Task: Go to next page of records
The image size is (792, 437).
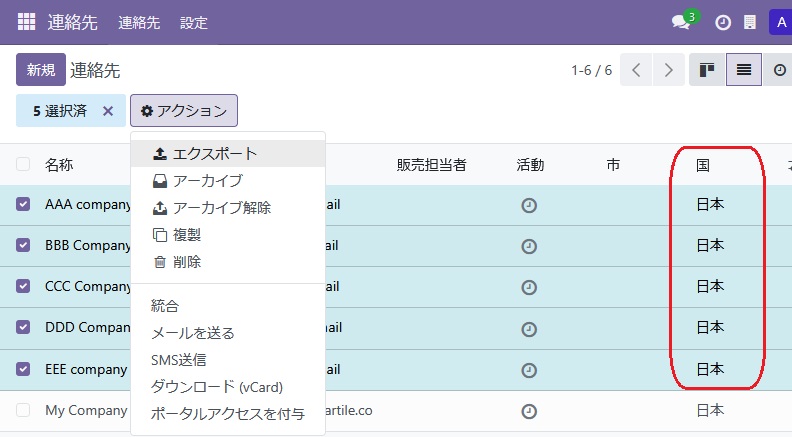Action: pos(669,70)
